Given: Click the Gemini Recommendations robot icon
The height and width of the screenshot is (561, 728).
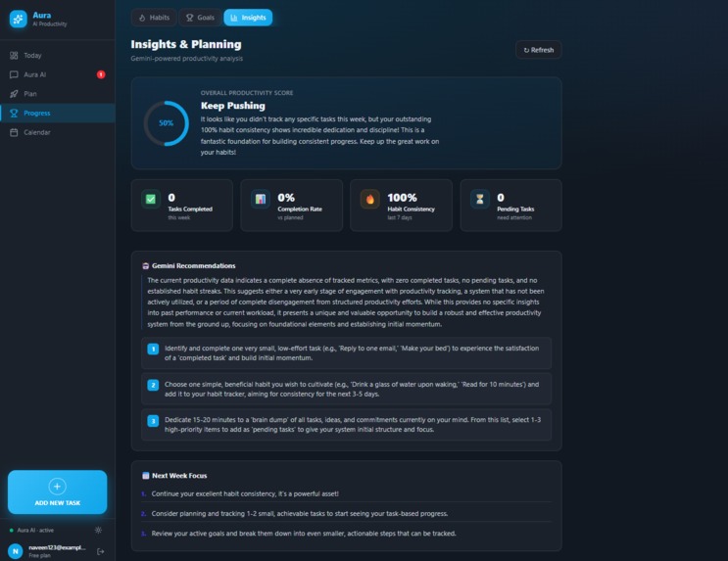Looking at the screenshot, I should pos(145,266).
